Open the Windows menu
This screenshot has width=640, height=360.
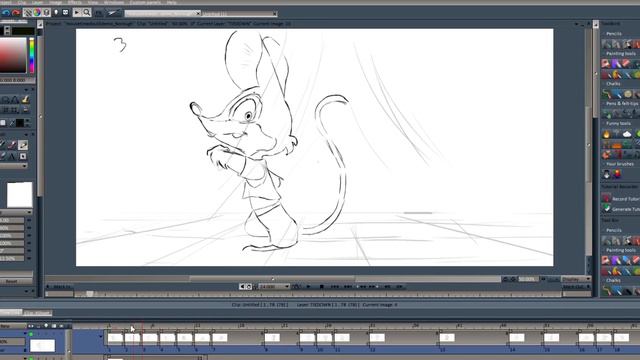click(x=114, y=2)
